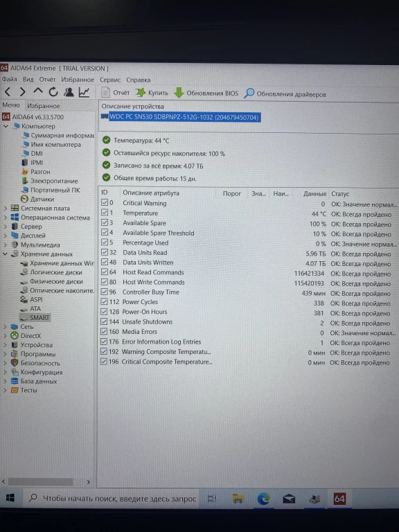The height and width of the screenshot is (532, 399).
Task: Open the Тесты tree item
Action: point(24,390)
